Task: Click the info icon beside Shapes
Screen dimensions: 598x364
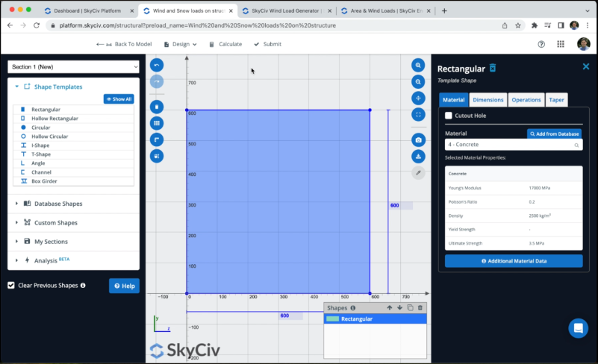Action: [x=353, y=308]
